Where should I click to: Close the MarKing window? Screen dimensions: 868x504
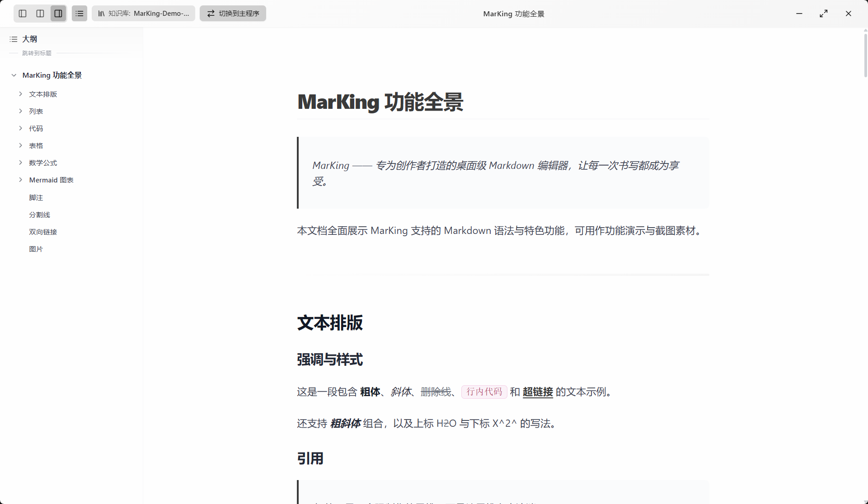coord(849,14)
